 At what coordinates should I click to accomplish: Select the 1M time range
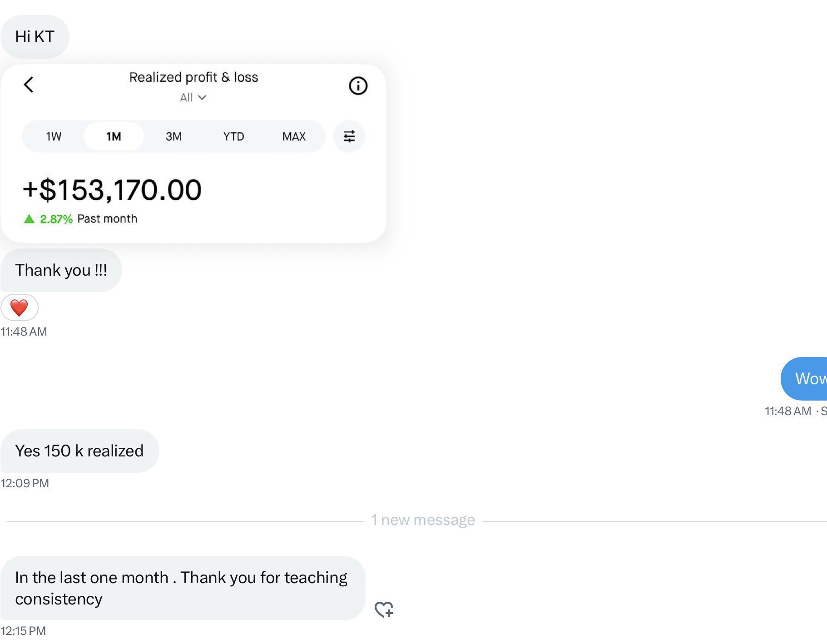click(114, 137)
